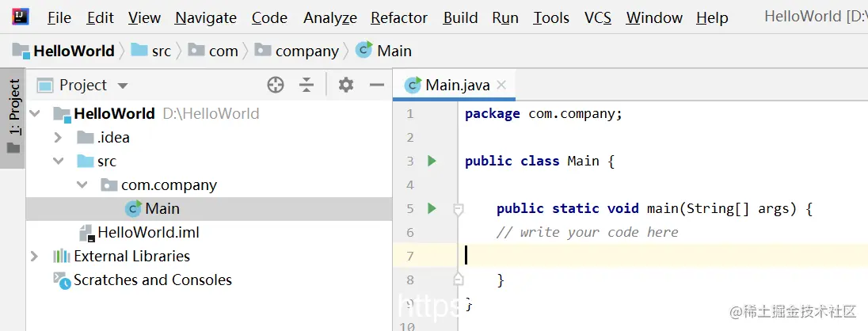
Task: Select HelloWorld project root in tree
Action: pos(114,113)
